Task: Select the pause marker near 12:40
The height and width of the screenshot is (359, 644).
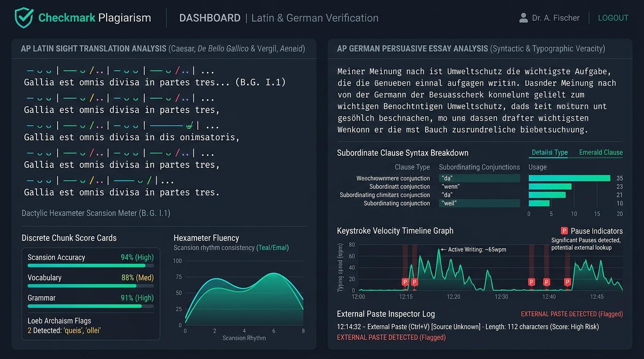Action: pos(546,282)
